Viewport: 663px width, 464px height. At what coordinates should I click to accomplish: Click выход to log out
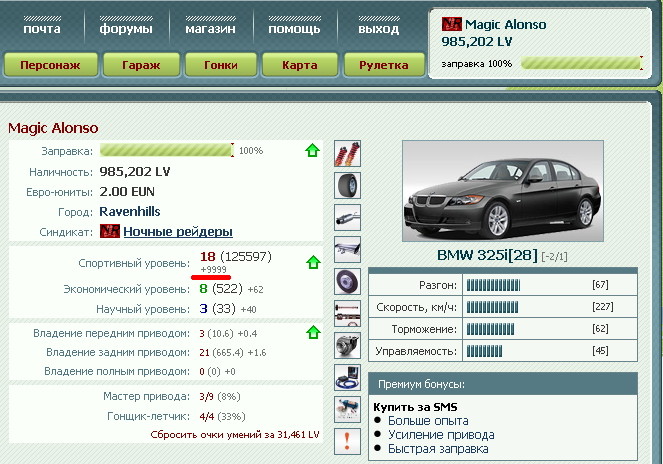378,29
